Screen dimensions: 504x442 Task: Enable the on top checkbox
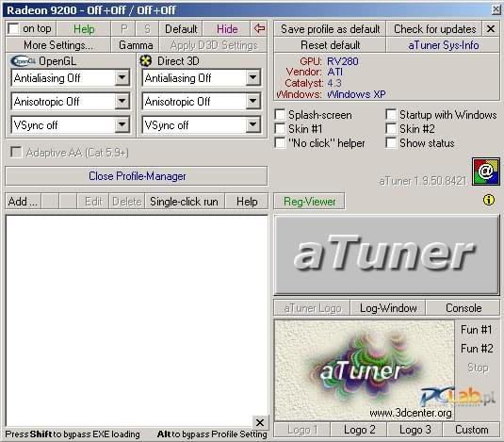pyautogui.click(x=13, y=28)
